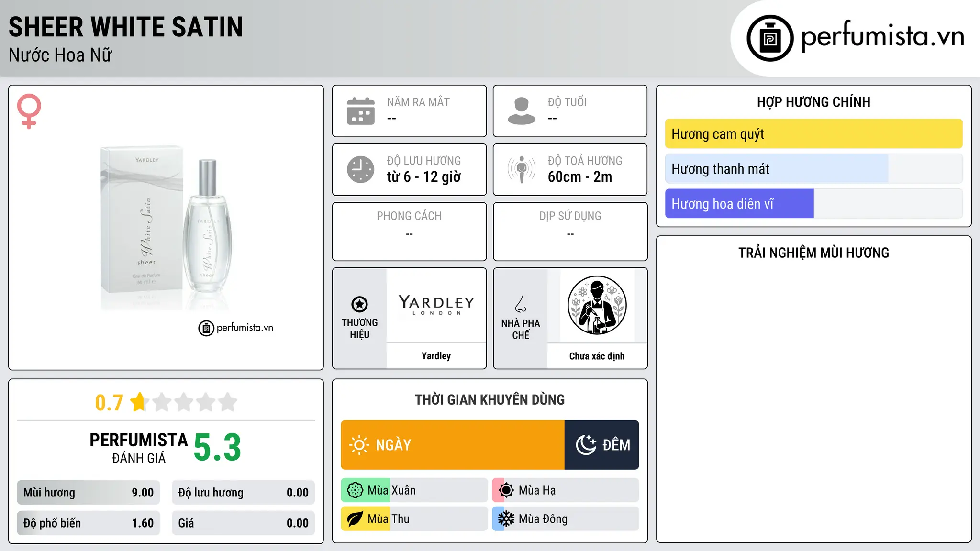Viewport: 980px width, 551px height.
Task: Click the Nước Hoa Nữ subtitle
Action: 60,55
